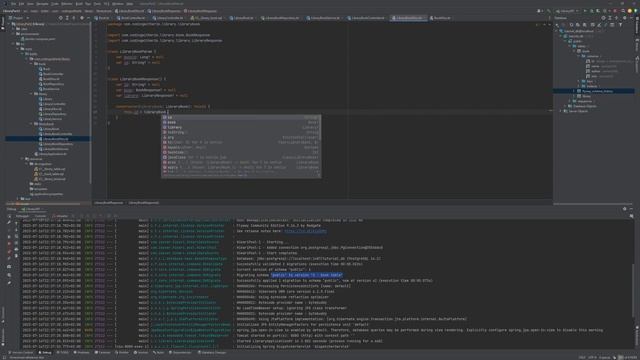640x360 pixels.
Task: Click the Search Everywhere magnifier icon
Action: click(x=623, y=11)
